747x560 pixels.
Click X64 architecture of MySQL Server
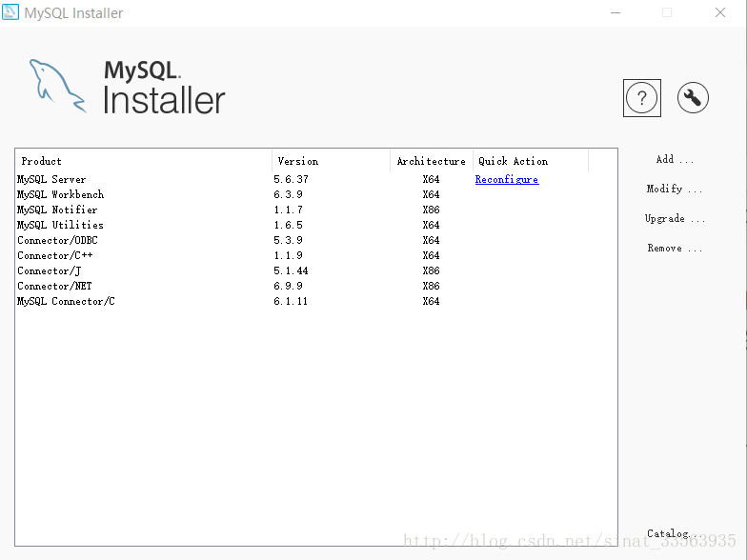click(x=431, y=179)
